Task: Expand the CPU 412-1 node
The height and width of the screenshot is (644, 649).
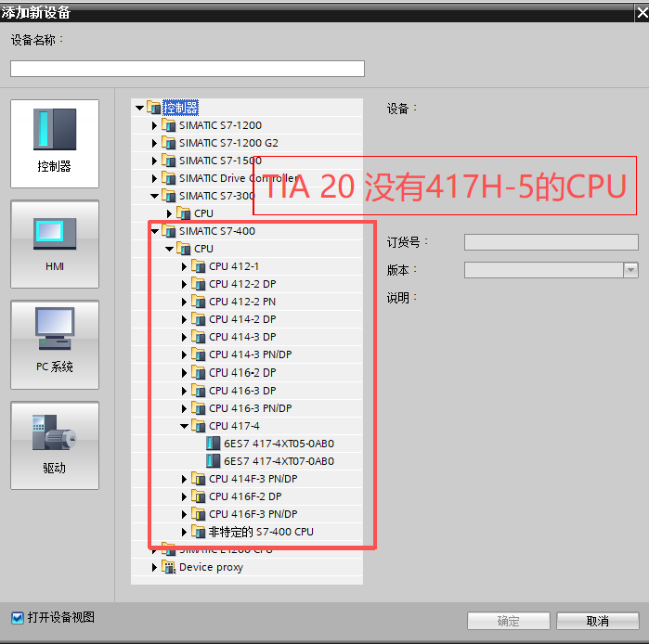Action: [x=184, y=266]
